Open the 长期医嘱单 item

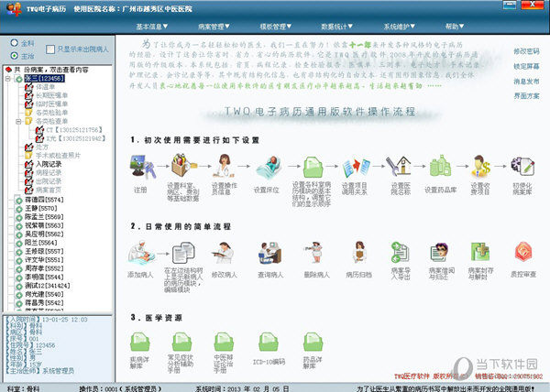coord(51,95)
